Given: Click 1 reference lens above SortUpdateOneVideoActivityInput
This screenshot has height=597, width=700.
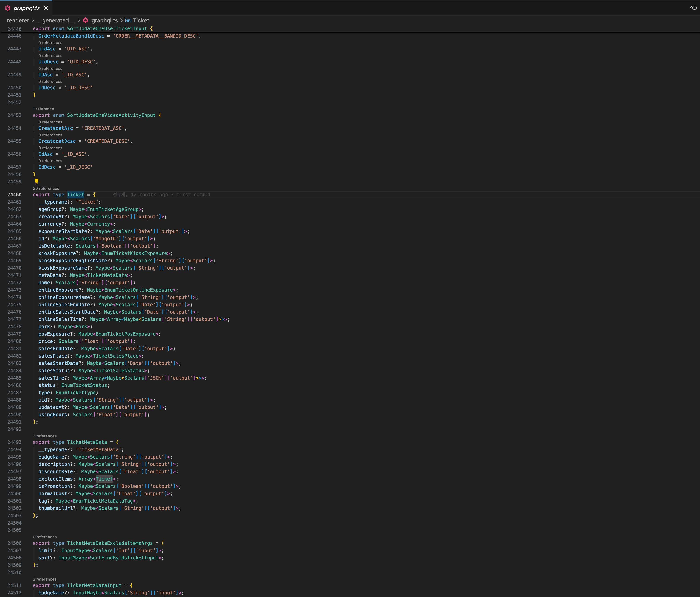Looking at the screenshot, I should (43, 109).
